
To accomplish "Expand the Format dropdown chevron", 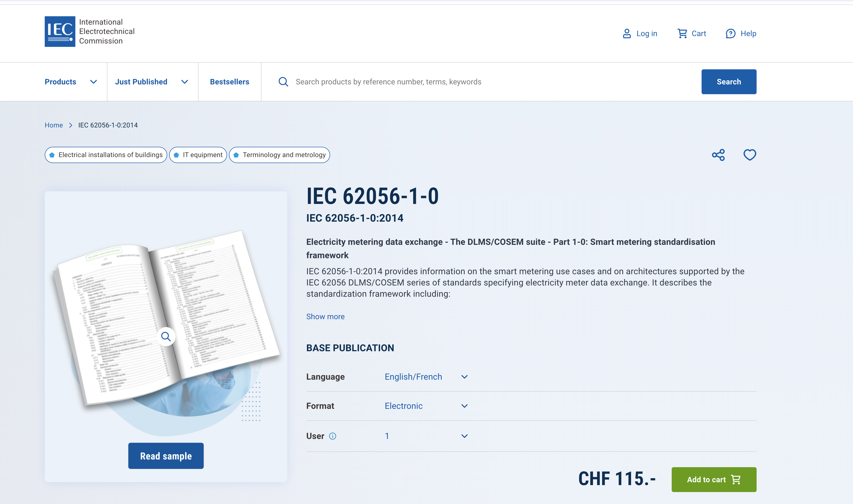I will click(464, 406).
